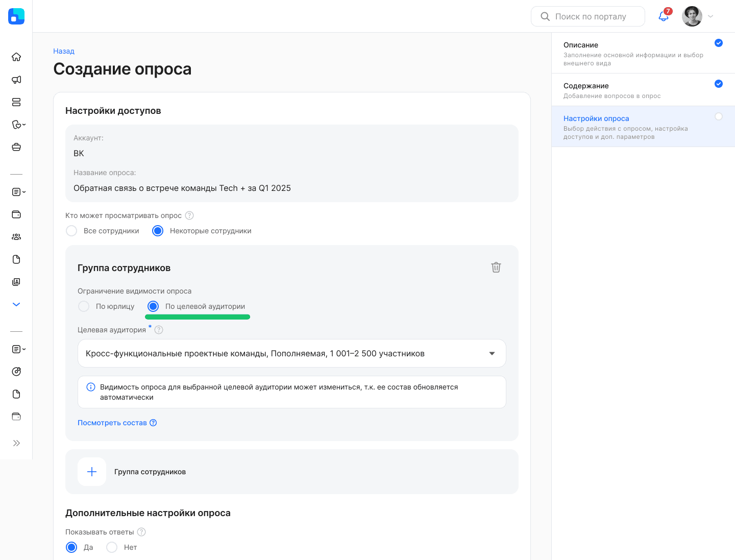
Task: Show help for "Кто может просматривать опрос"
Action: point(189,215)
